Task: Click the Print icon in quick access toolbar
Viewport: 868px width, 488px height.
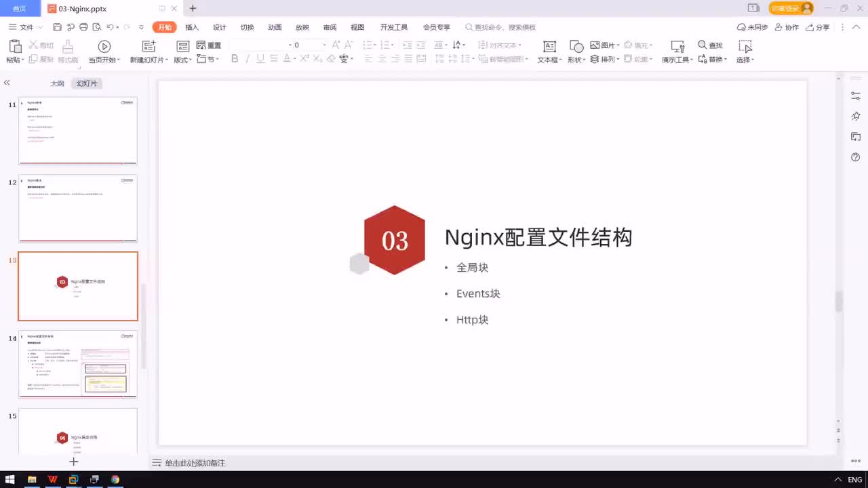Action: (x=83, y=27)
